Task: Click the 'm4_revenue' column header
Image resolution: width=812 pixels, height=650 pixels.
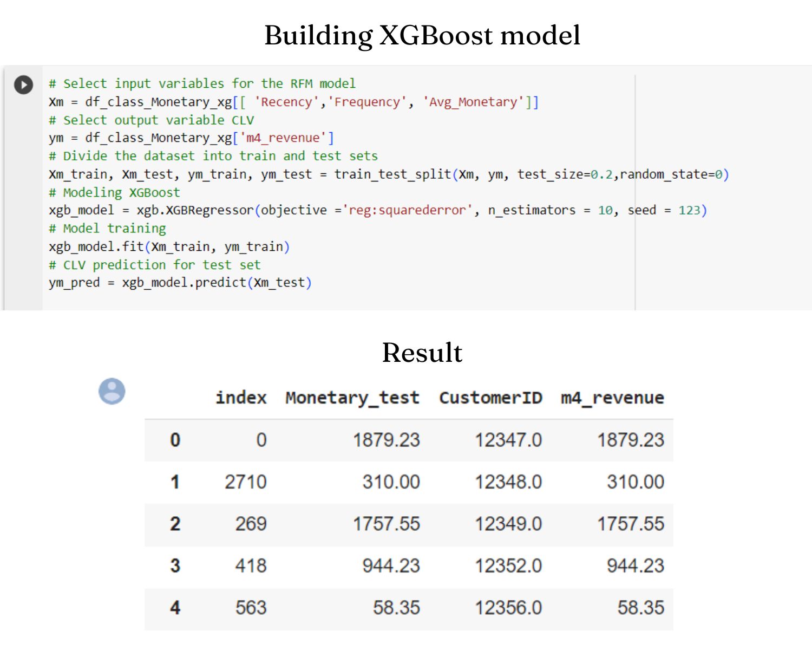Action: pos(612,398)
